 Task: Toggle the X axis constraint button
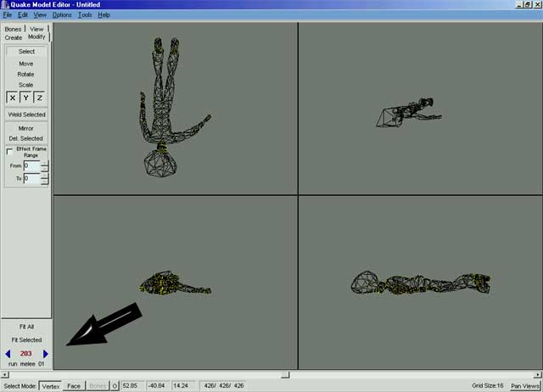[x=12, y=98]
